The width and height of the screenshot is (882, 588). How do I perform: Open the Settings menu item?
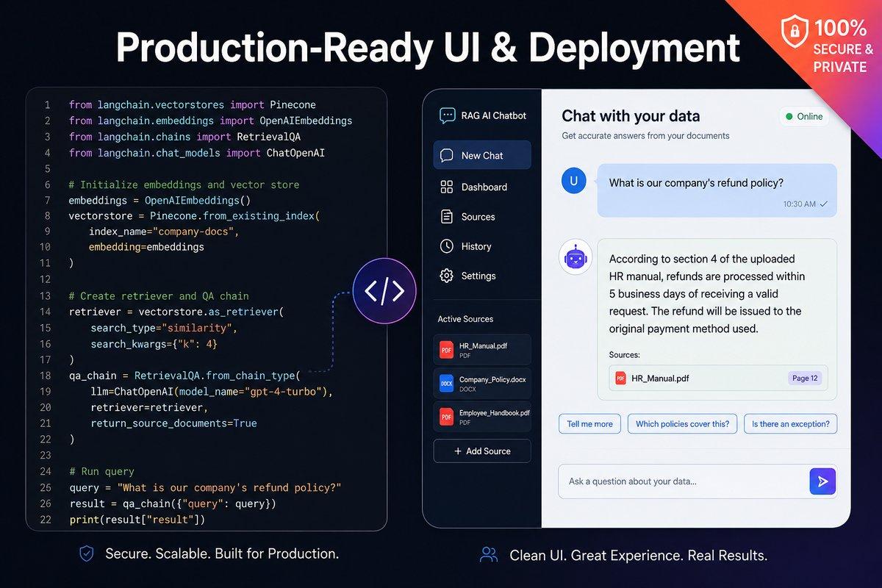click(482, 276)
